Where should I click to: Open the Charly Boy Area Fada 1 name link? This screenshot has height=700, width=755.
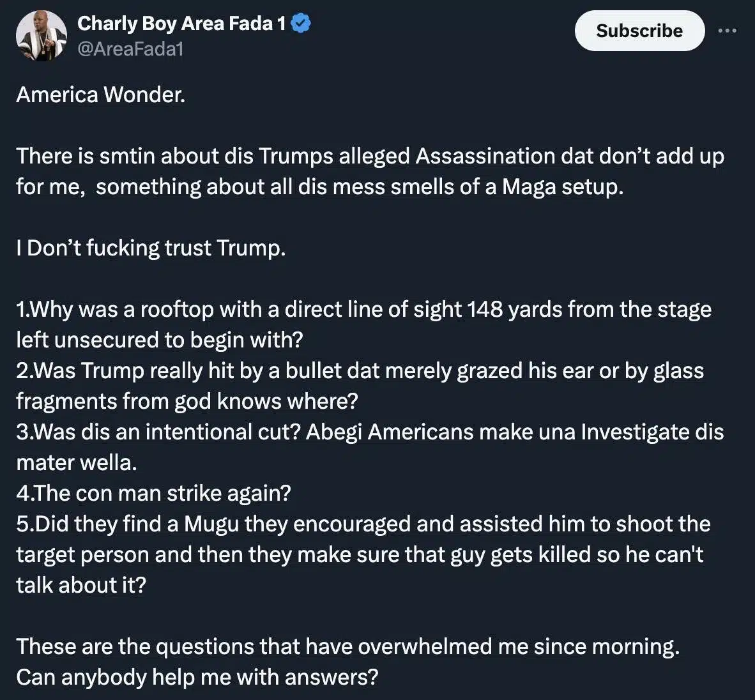[181, 24]
